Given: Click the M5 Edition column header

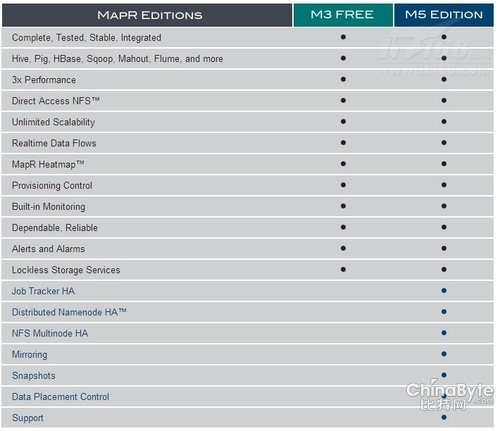Looking at the screenshot, I should pos(444,15).
